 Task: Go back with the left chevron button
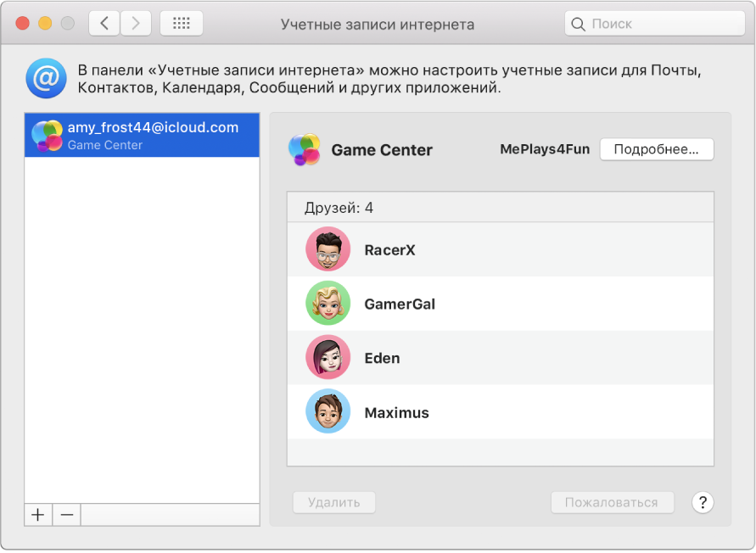(x=104, y=23)
